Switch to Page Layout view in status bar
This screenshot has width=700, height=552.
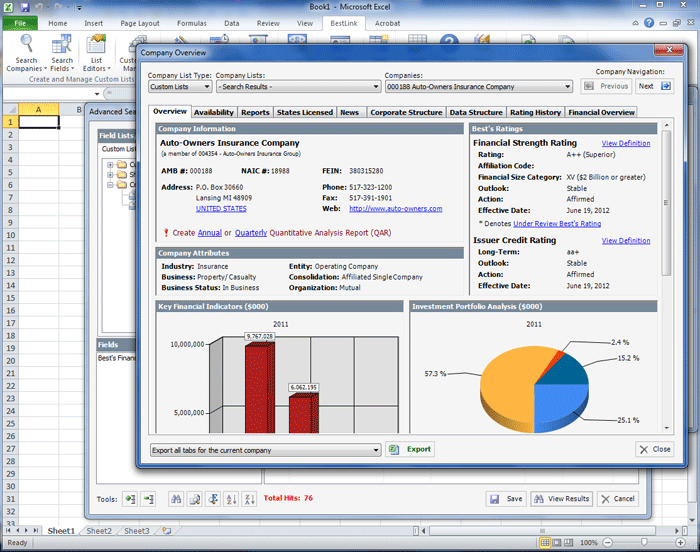[x=557, y=543]
